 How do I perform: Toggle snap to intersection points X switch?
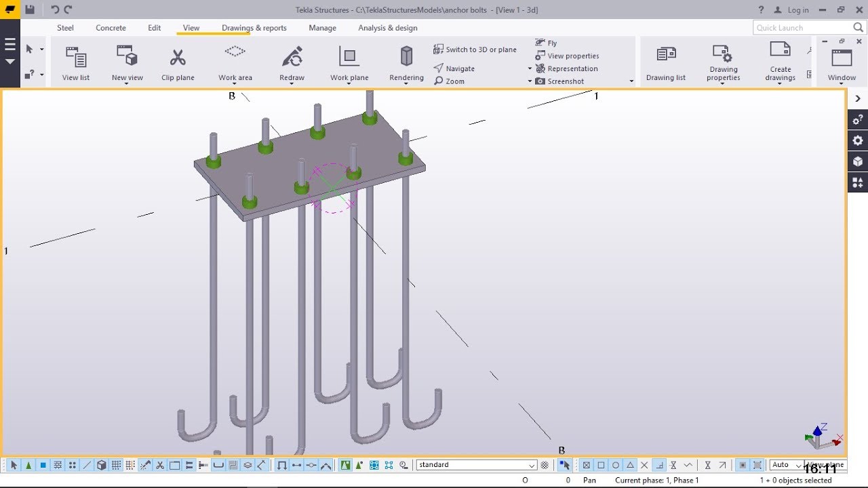(x=644, y=465)
